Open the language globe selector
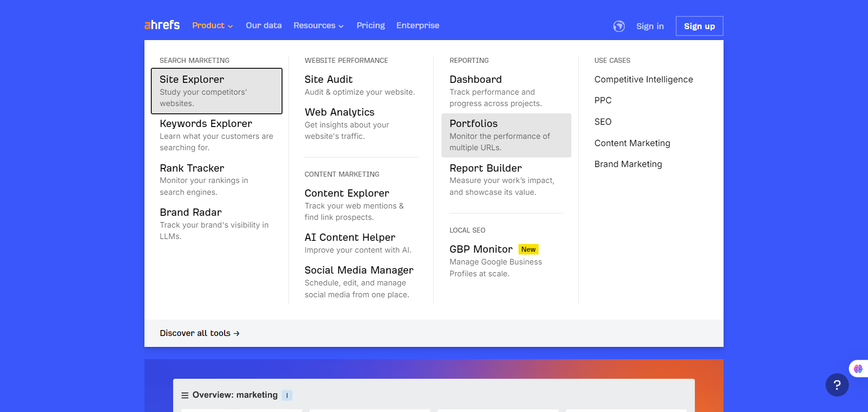Viewport: 868px width, 412px height. click(x=619, y=26)
